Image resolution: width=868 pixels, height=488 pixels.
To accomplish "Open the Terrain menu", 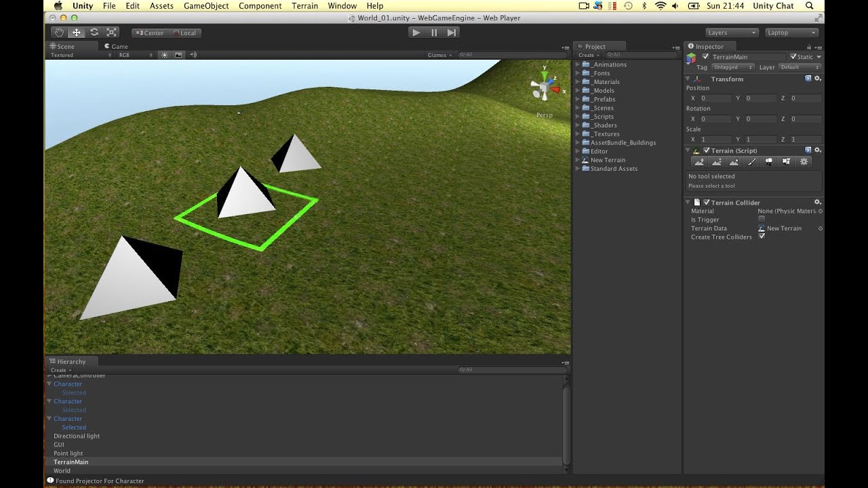I will point(305,6).
